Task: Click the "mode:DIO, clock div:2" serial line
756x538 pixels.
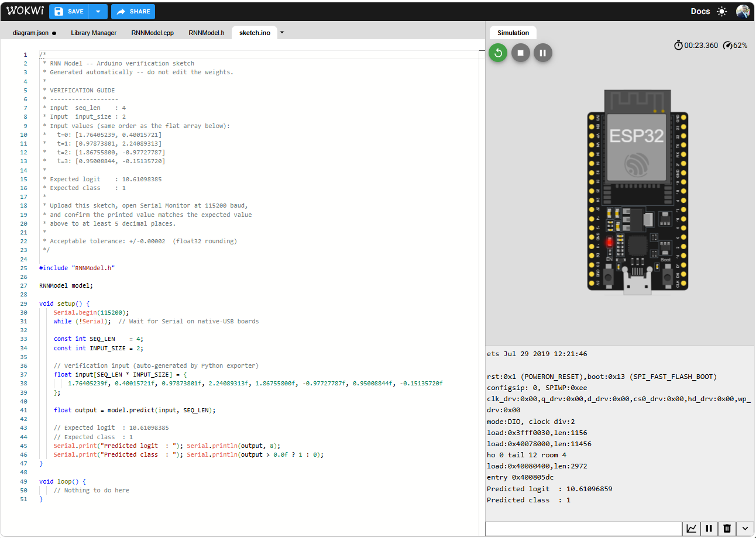Action: pos(531,422)
